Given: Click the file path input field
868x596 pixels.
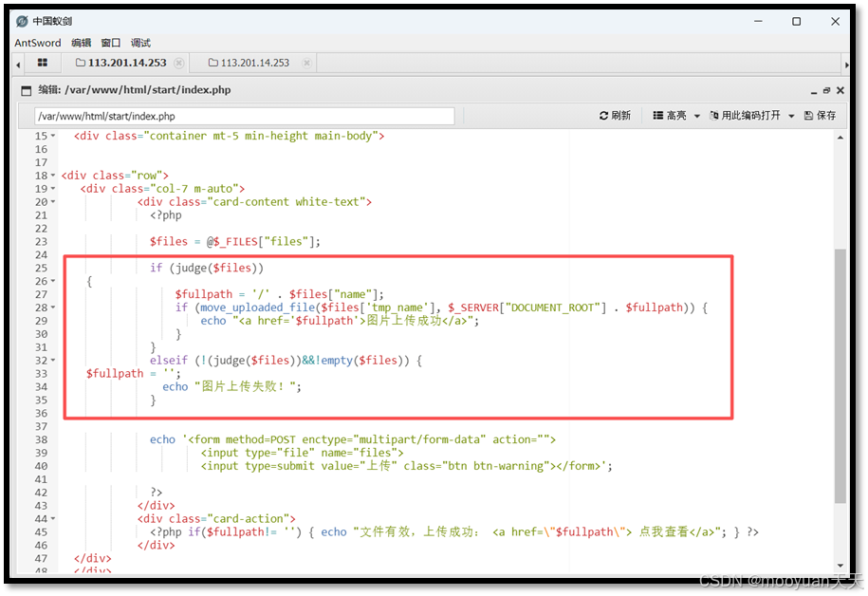Looking at the screenshot, I should pos(244,117).
